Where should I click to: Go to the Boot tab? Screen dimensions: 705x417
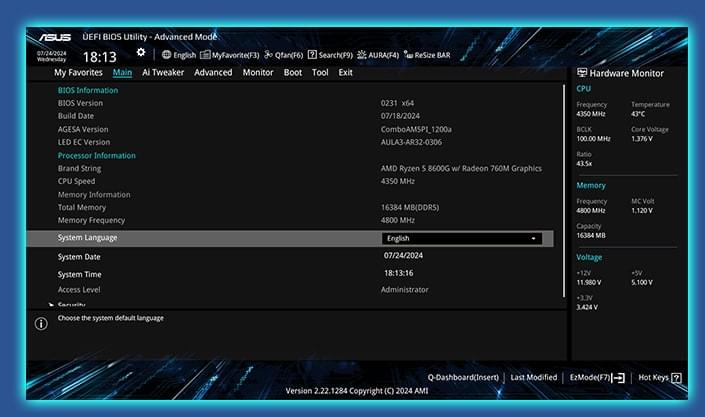click(293, 72)
